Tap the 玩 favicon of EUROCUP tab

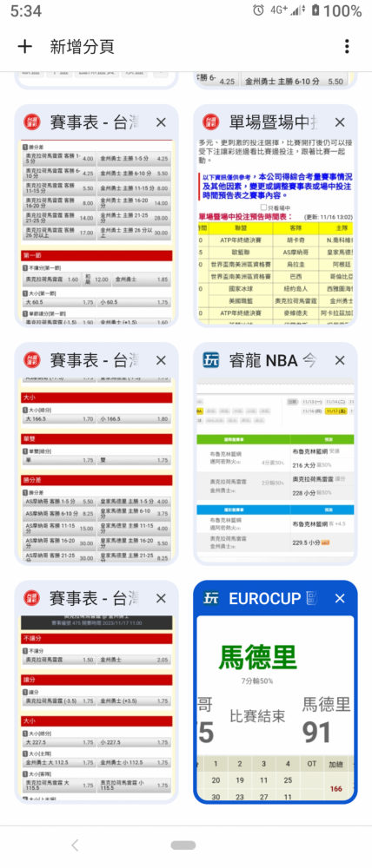coord(211,598)
